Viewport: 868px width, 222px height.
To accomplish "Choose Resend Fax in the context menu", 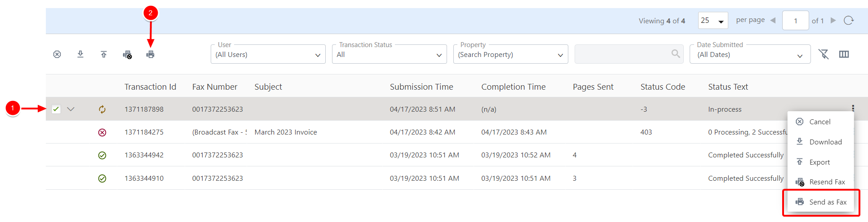I will [827, 182].
